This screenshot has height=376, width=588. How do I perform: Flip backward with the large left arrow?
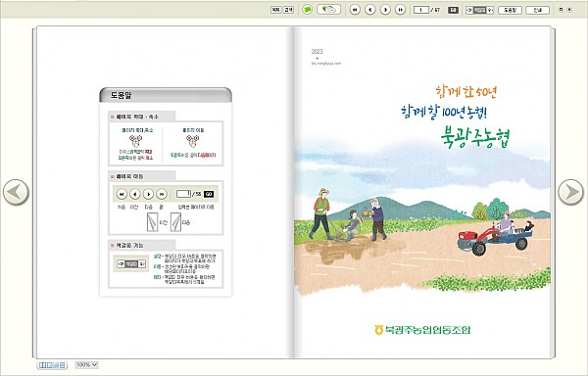(x=16, y=192)
